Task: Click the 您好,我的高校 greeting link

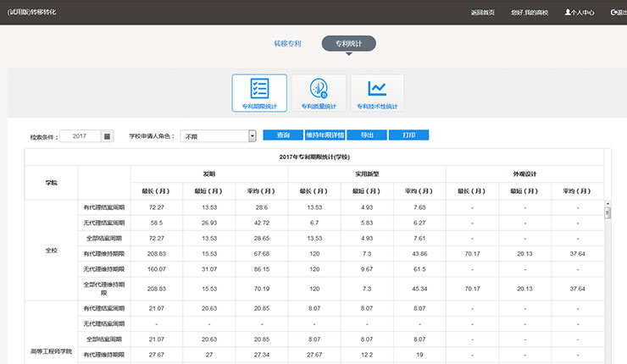Action: [530, 13]
